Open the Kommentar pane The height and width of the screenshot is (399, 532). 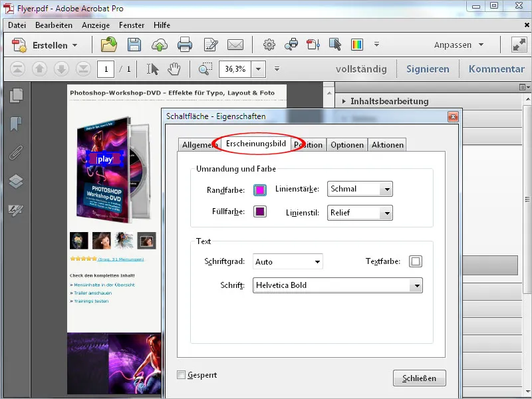[x=497, y=69]
